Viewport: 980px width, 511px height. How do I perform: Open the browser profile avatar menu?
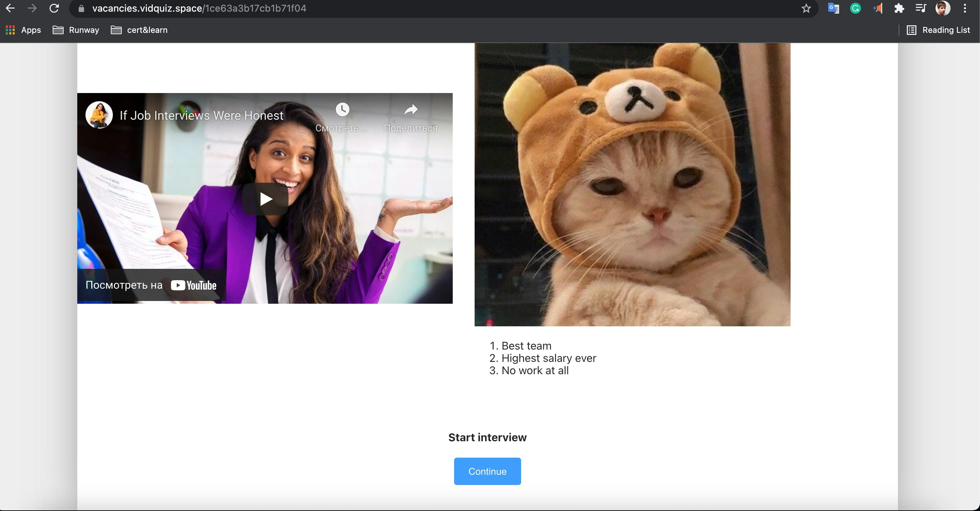(x=943, y=8)
